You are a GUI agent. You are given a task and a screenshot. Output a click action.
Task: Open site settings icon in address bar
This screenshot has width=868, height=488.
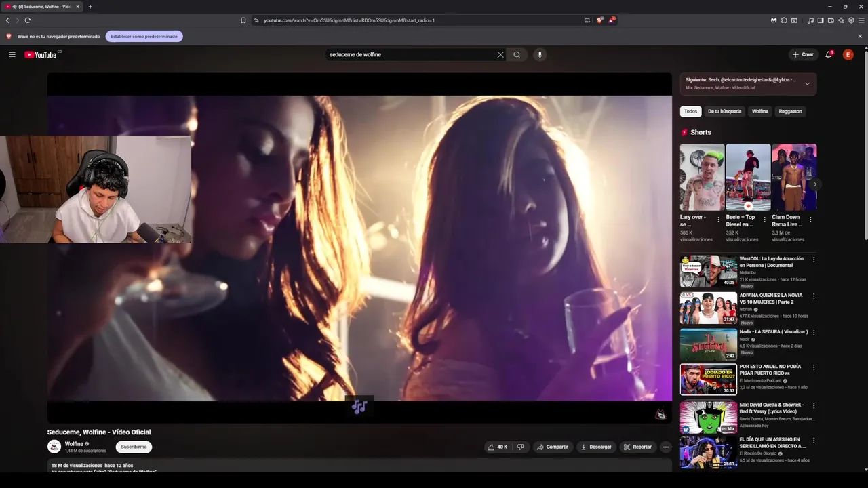coord(256,20)
